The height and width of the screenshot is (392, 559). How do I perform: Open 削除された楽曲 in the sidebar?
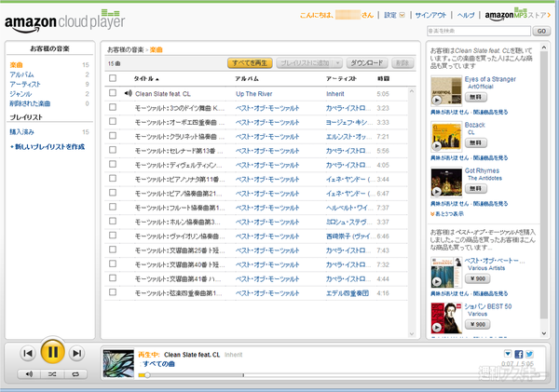point(30,103)
